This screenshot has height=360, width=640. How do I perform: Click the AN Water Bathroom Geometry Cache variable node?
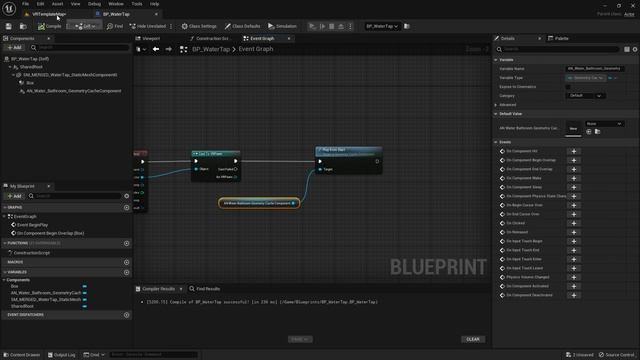click(x=259, y=203)
